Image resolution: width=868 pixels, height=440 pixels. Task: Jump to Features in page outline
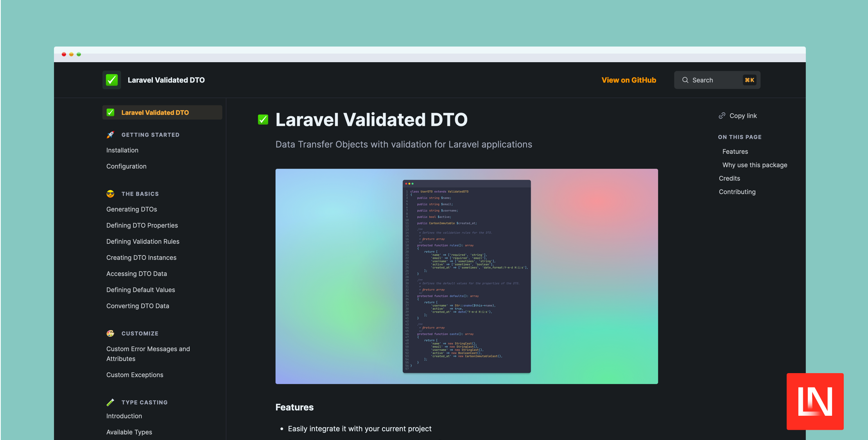(x=735, y=152)
